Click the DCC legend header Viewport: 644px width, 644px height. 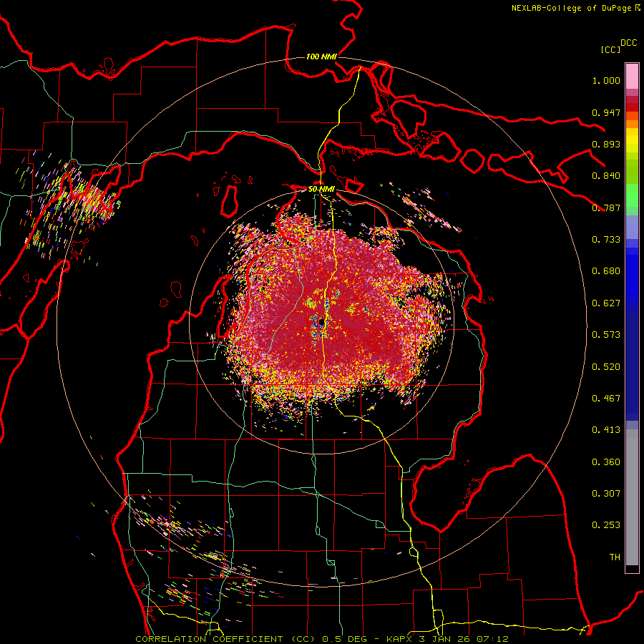628,43
